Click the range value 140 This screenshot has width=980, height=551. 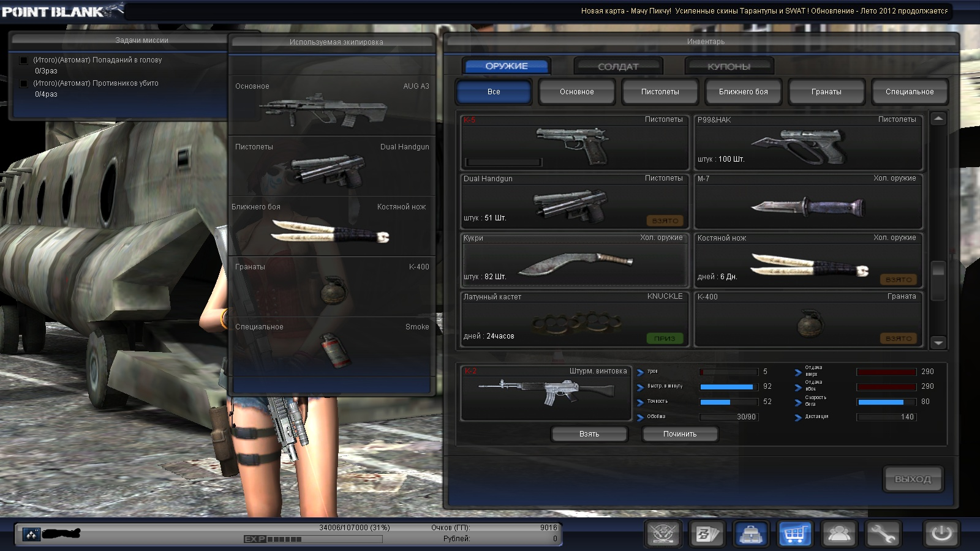tap(907, 417)
